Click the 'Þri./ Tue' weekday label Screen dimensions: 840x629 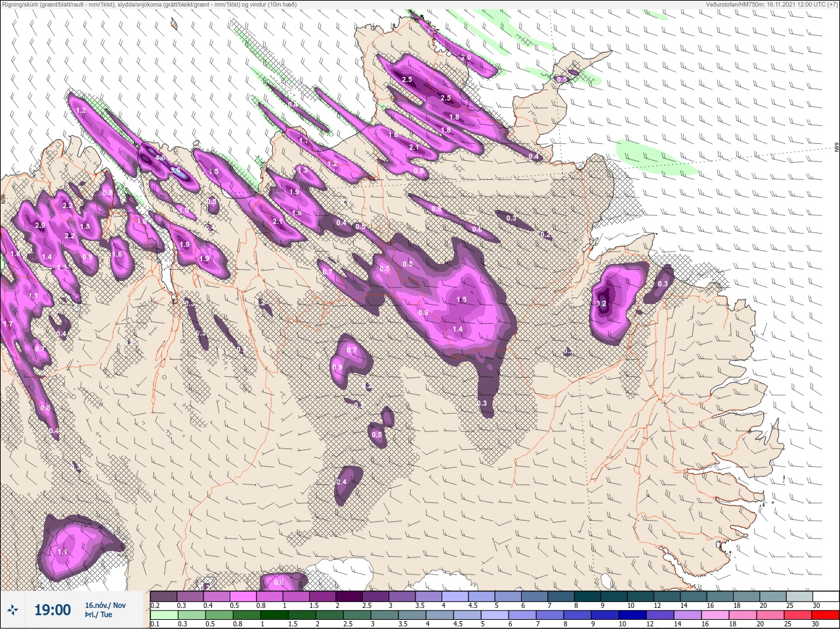[x=98, y=615]
